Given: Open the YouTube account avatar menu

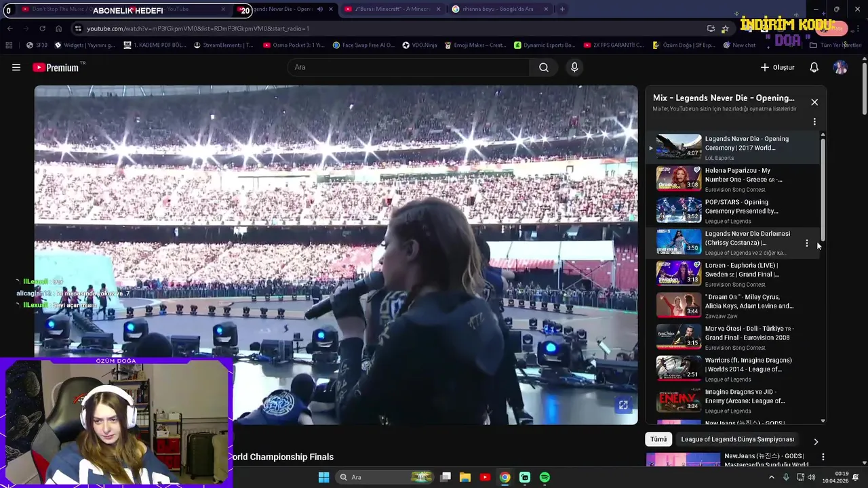Looking at the screenshot, I should [x=840, y=67].
